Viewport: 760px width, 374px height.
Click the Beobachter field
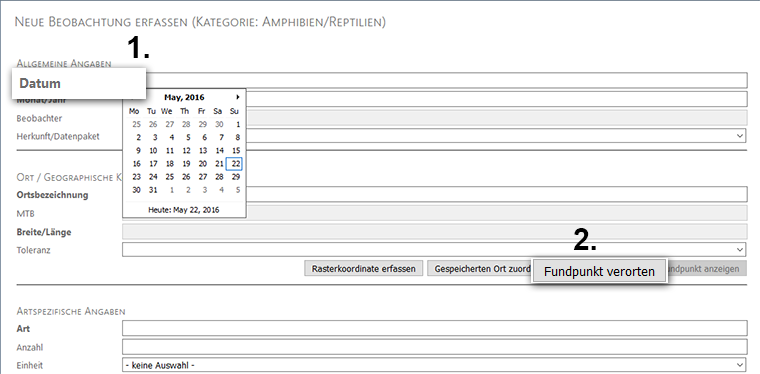[x=497, y=118]
